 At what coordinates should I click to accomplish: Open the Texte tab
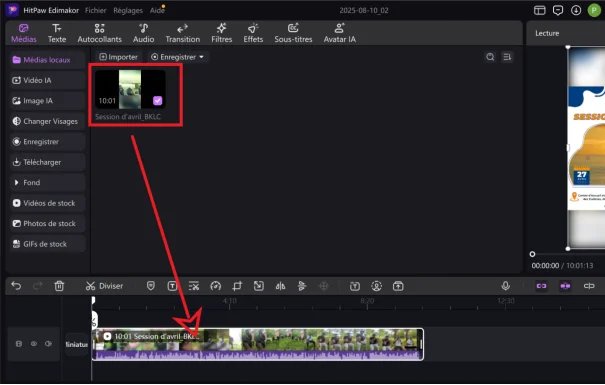tap(57, 33)
